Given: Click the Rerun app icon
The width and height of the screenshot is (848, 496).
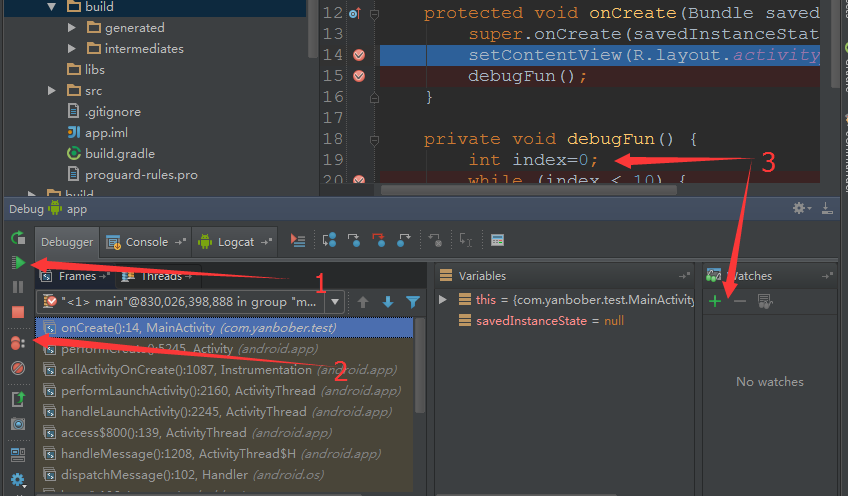Looking at the screenshot, I should [18, 238].
